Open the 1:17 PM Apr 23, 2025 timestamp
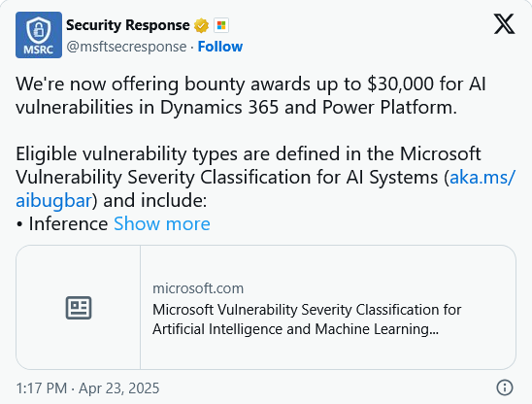532x404 pixels. 87,388
